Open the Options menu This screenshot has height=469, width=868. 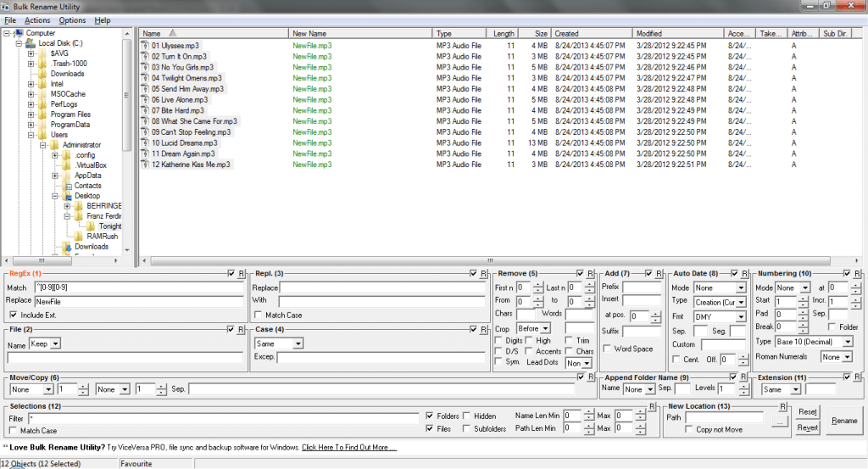[72, 20]
